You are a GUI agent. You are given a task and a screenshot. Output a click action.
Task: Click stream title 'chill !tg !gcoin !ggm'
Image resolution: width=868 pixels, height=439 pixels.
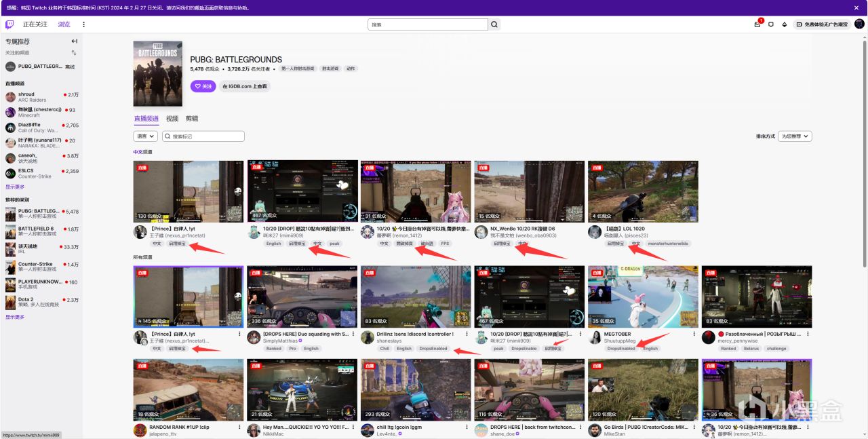click(400, 427)
